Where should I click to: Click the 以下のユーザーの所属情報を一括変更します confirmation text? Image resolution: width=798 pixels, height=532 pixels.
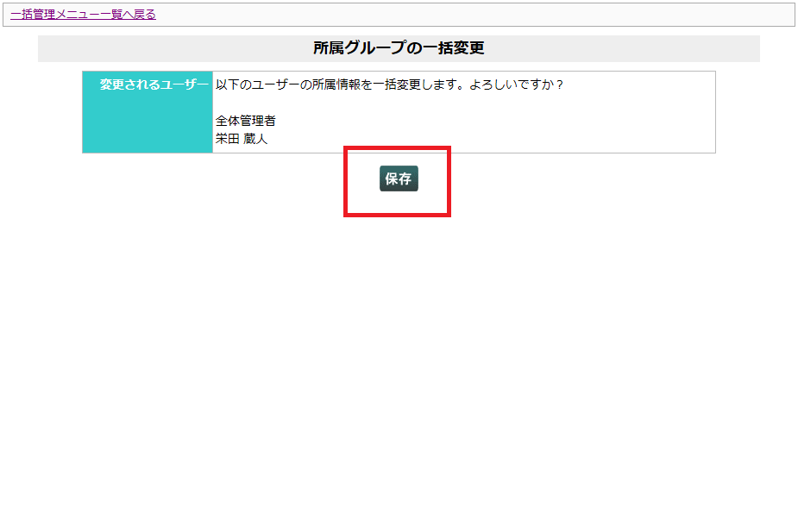pyautogui.click(x=389, y=84)
